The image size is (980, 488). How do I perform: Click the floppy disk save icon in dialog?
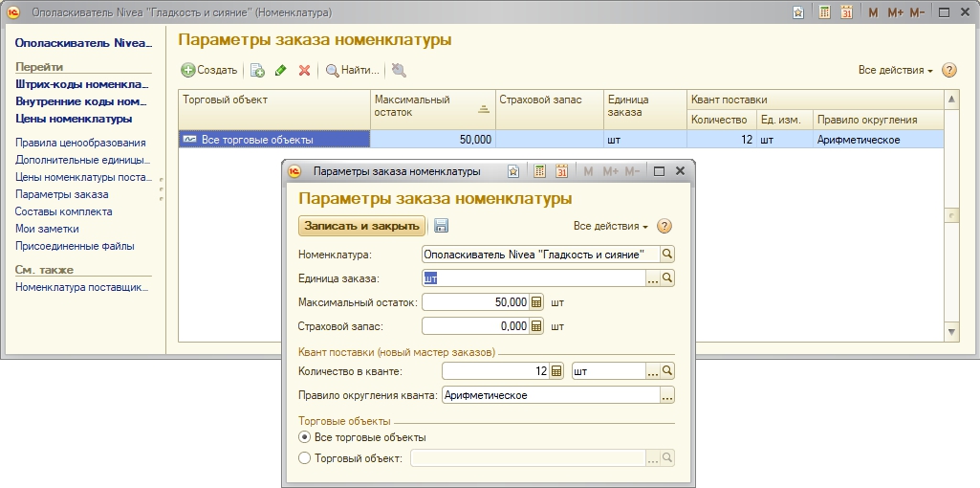point(442,226)
